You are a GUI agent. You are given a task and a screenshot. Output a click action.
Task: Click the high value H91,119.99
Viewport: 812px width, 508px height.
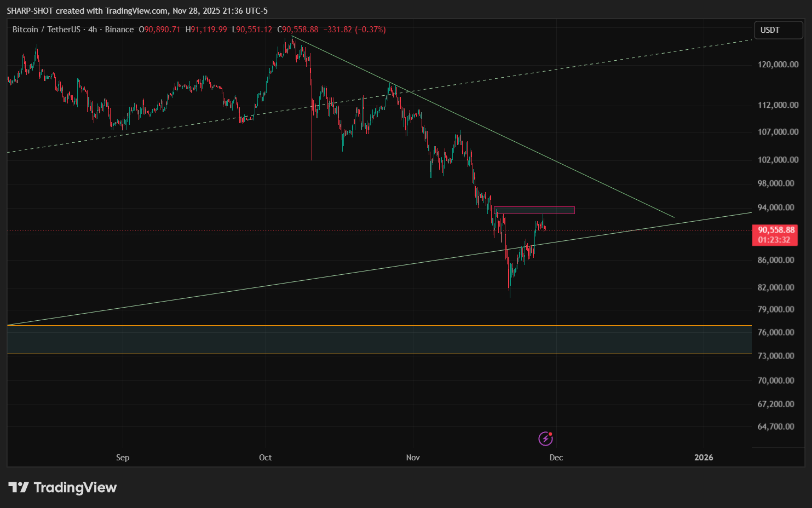click(x=206, y=30)
